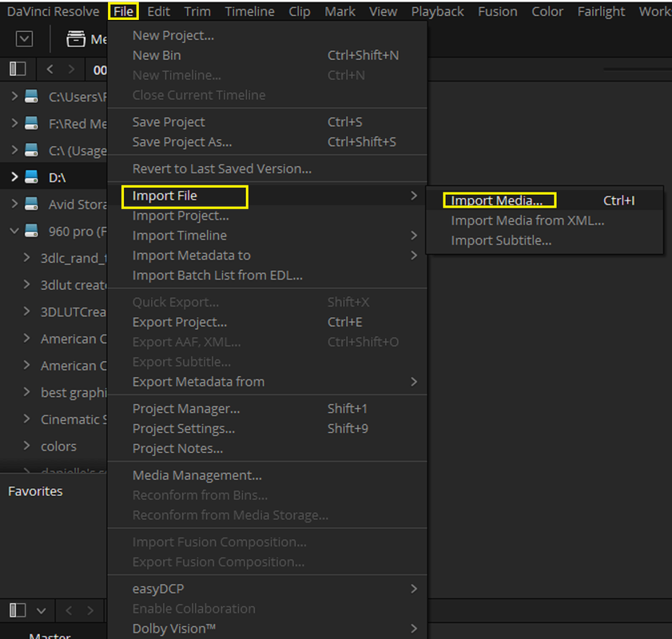Click the Avid Storage drive icon
The height and width of the screenshot is (639, 672).
(x=31, y=204)
